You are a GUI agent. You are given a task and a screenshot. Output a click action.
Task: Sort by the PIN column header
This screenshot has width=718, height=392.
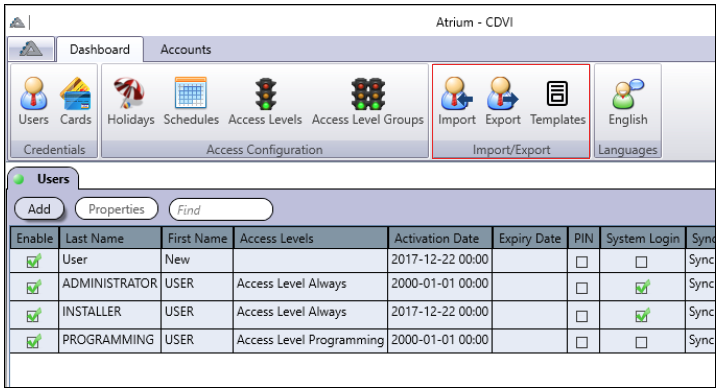tap(584, 238)
